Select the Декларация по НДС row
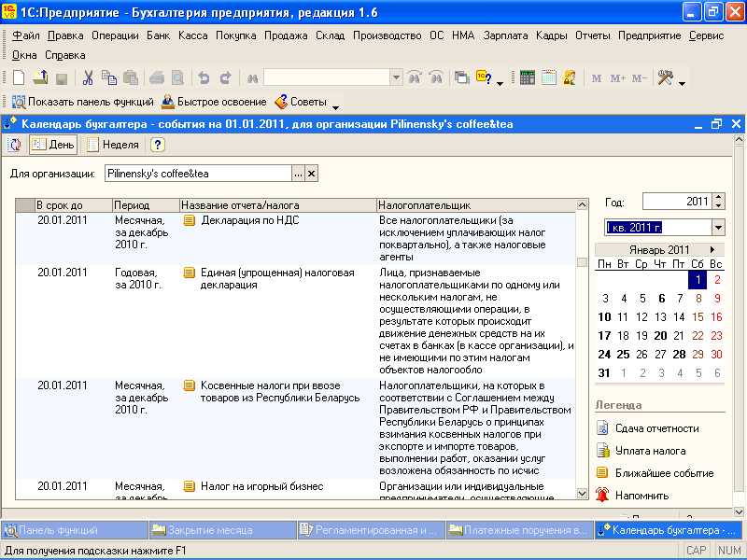This screenshot has height=560, width=747. click(x=295, y=239)
